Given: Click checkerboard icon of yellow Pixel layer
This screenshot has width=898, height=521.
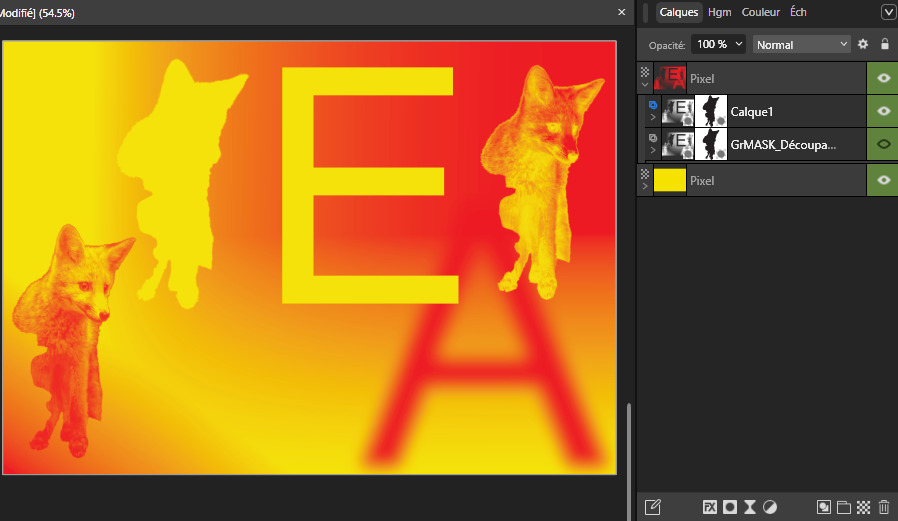Looking at the screenshot, I should [x=645, y=173].
